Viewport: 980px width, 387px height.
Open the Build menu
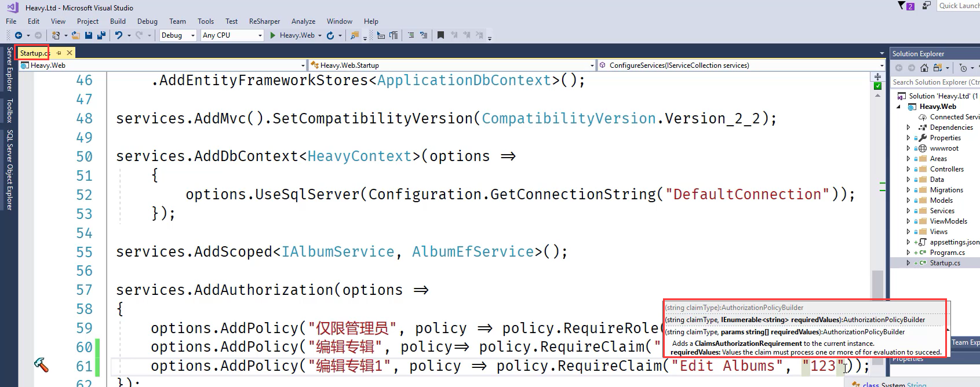[118, 21]
